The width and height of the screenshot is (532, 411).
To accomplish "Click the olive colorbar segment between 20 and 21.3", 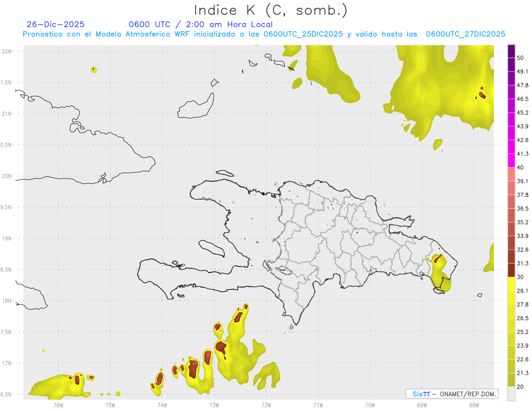I will [x=511, y=380].
